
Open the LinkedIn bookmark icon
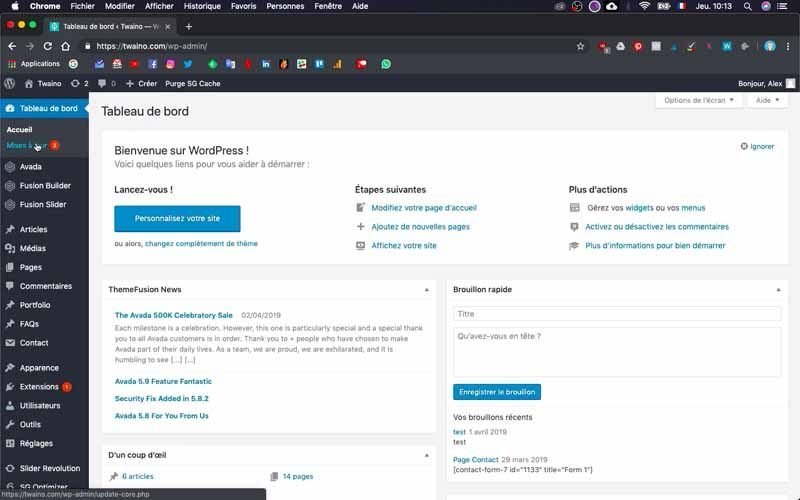266,64
